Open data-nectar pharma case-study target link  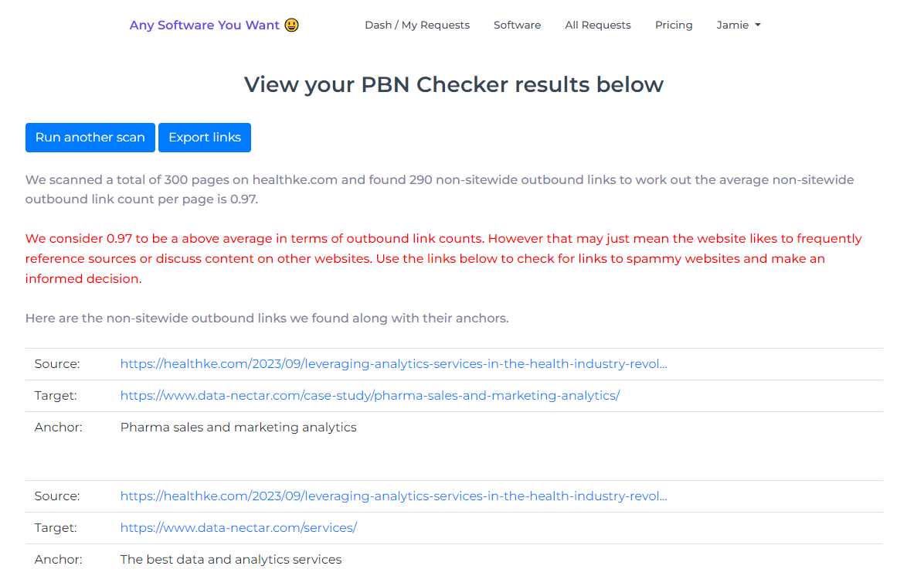[370, 396]
